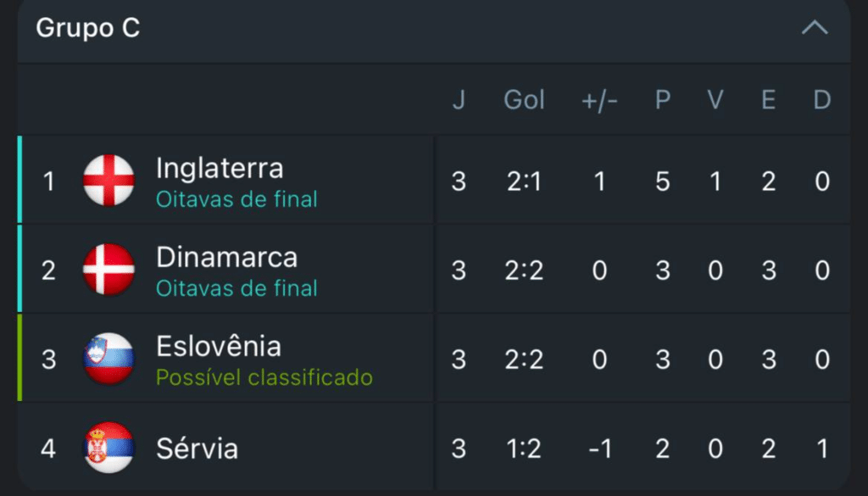The image size is (868, 496).
Task: Open the Sérvia team name
Action: (197, 448)
